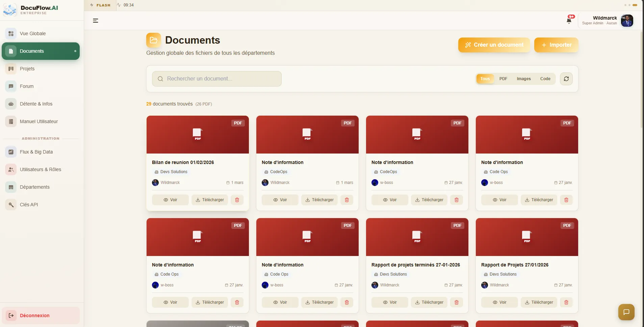Click the Forum sidebar icon

11,86
